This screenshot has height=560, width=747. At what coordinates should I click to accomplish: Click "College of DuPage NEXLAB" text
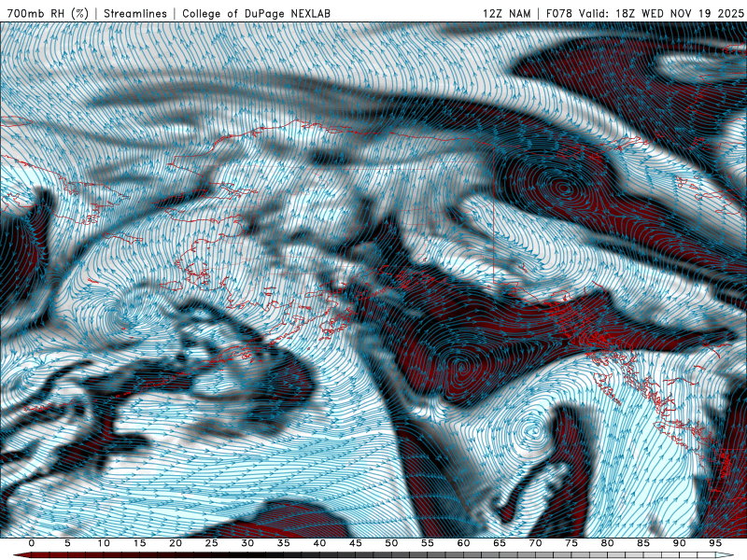coord(256,13)
